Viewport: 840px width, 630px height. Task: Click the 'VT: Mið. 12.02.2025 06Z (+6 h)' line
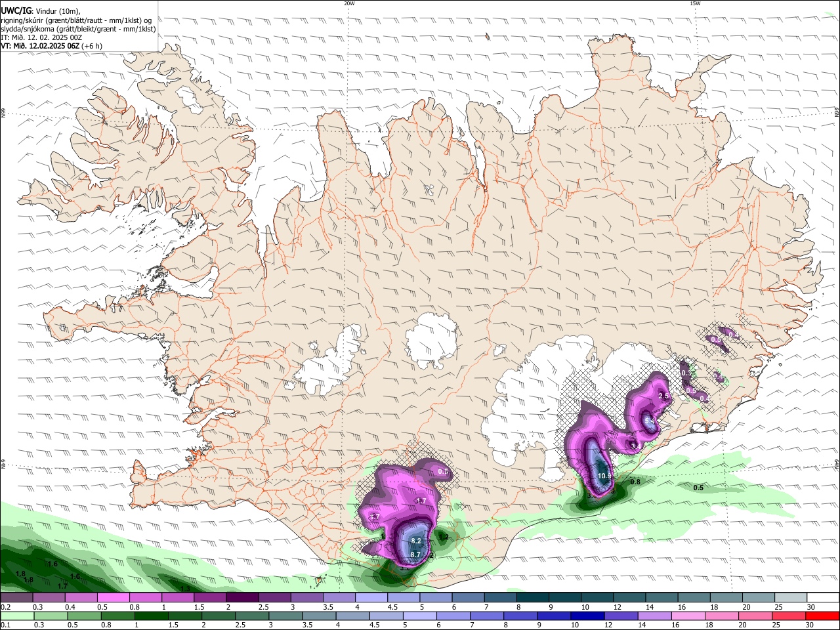(51, 46)
